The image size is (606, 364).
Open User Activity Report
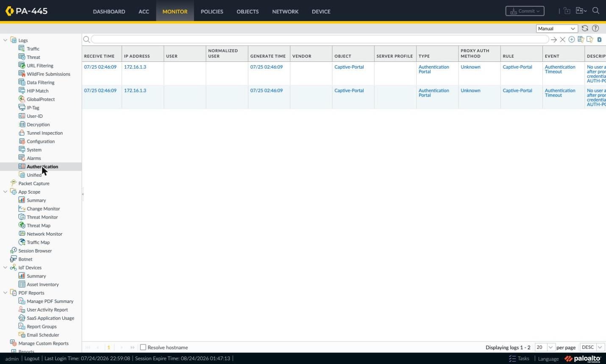[47, 310]
